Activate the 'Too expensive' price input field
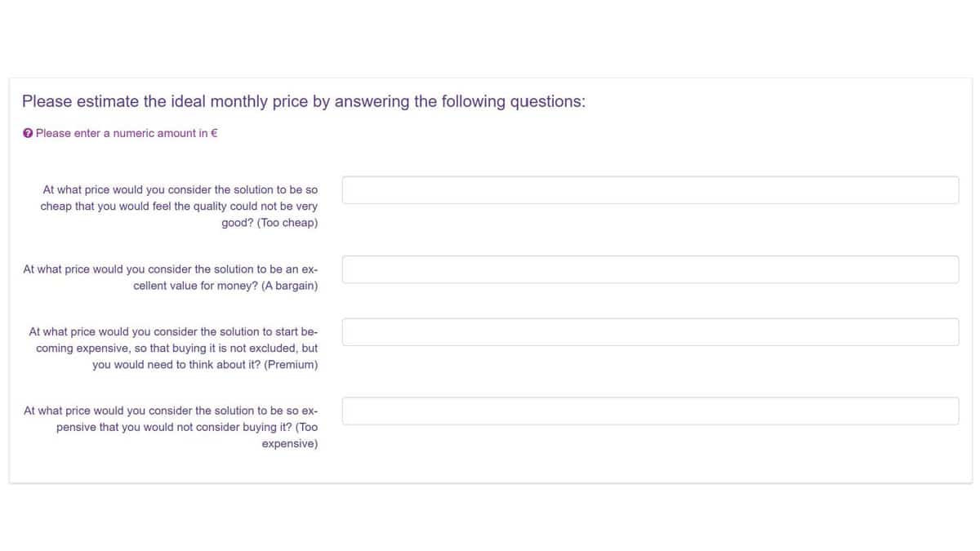The height and width of the screenshot is (551, 980). (650, 411)
